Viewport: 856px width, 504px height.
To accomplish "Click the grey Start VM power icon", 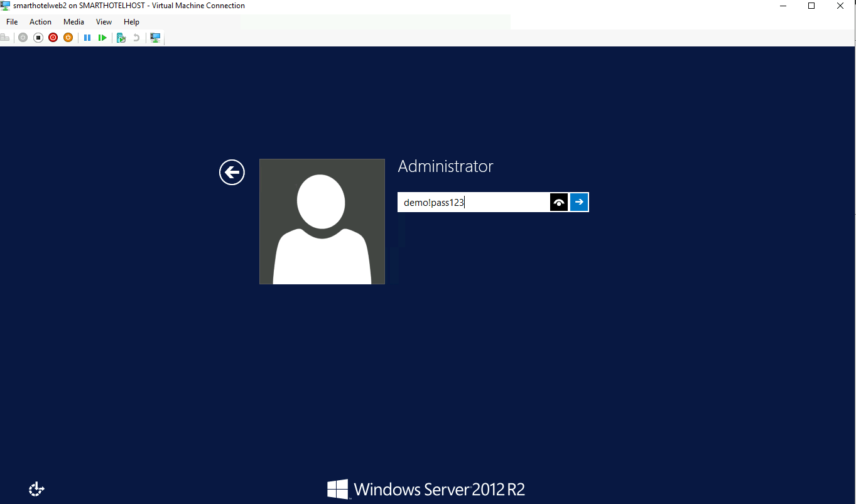I will tap(23, 38).
